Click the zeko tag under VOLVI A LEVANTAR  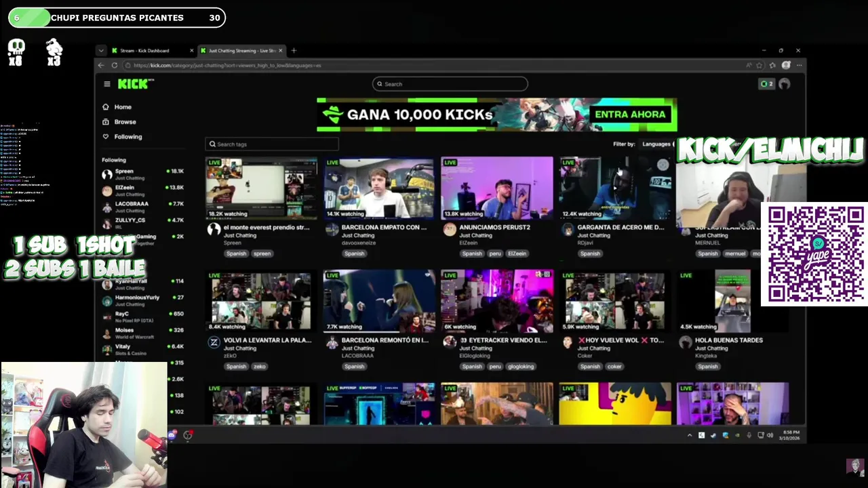tap(260, 366)
